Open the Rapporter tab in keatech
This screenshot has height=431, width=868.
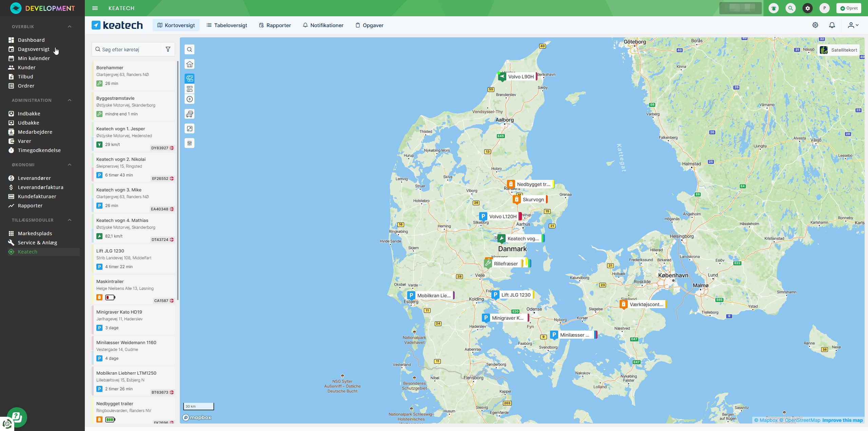tap(275, 25)
